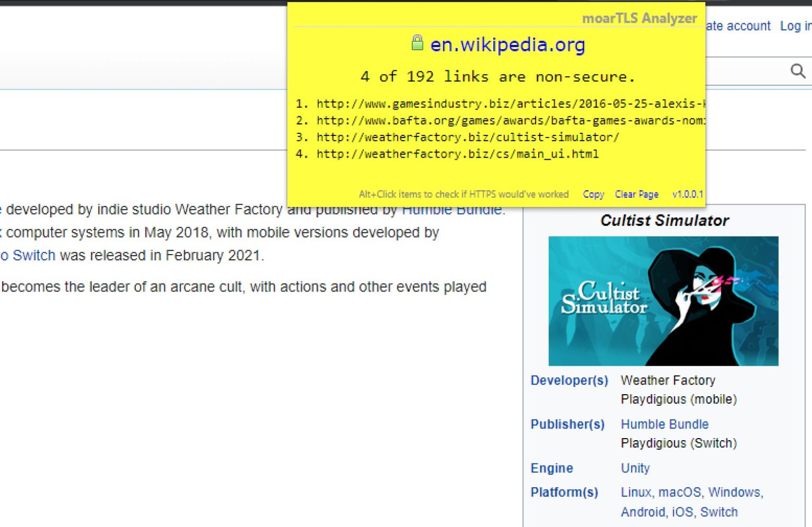Click the bafta.org non-secure link
This screenshot has width=812, height=527.
click(510, 121)
